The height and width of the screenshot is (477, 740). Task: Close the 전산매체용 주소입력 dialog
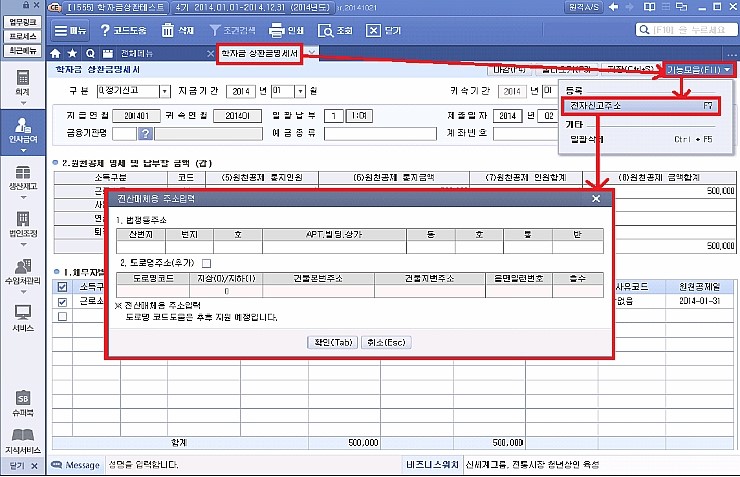[596, 199]
